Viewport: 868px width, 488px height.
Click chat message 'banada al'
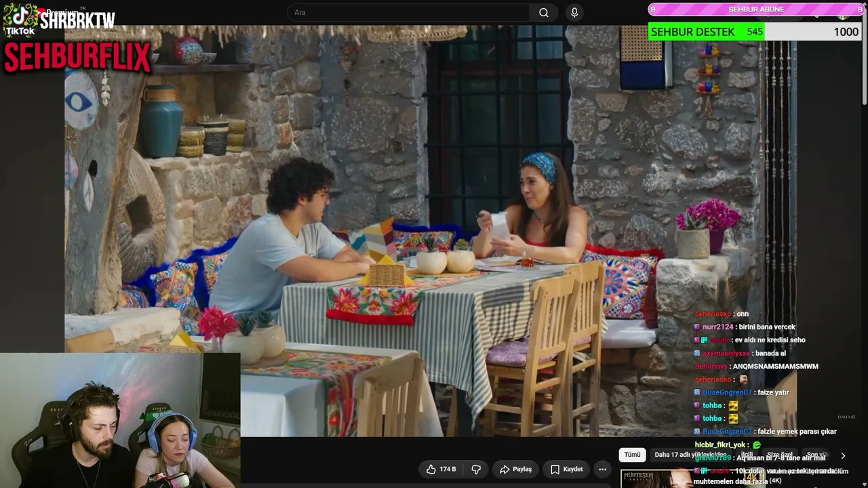point(770,353)
